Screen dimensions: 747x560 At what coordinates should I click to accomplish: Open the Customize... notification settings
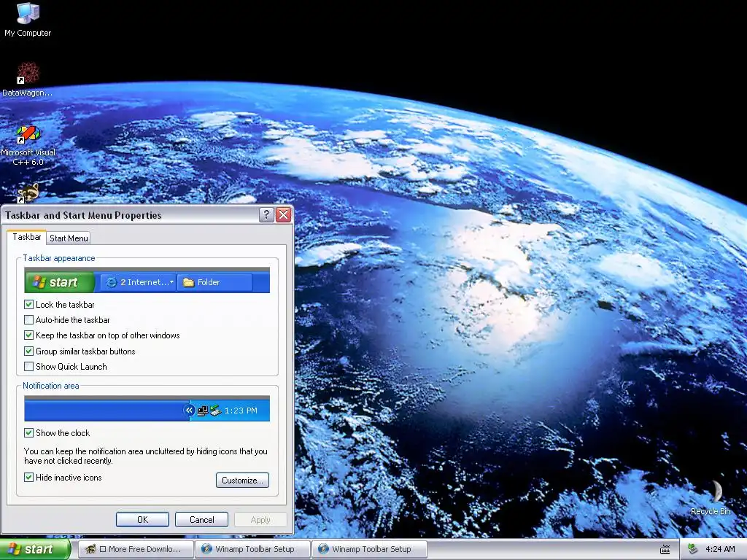(242, 481)
